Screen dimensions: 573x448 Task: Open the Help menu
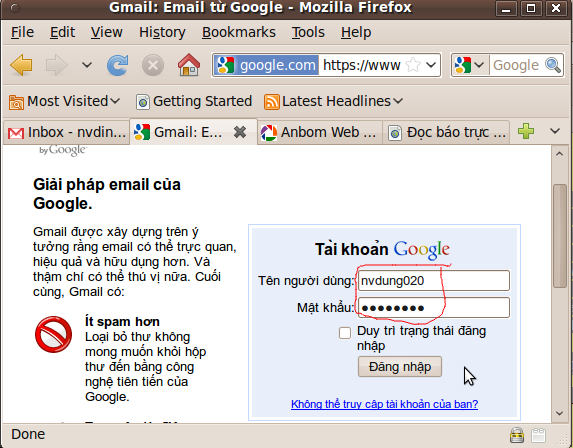pos(356,32)
